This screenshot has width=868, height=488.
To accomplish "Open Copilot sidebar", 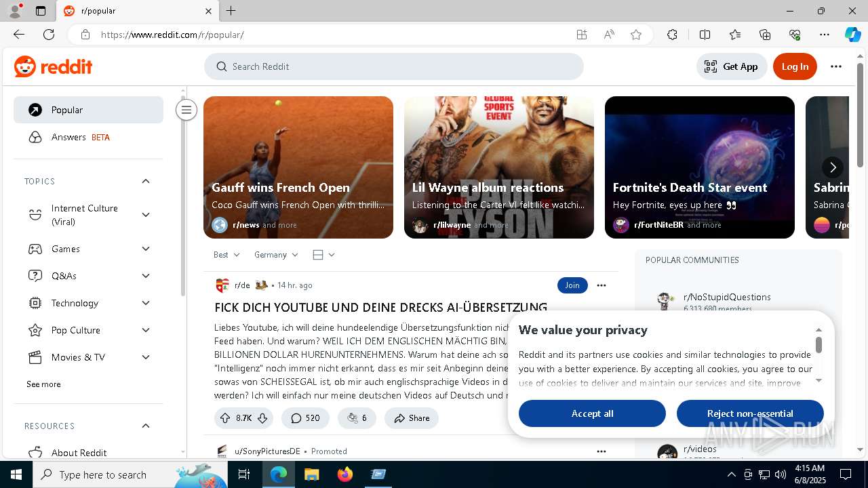I will (852, 35).
